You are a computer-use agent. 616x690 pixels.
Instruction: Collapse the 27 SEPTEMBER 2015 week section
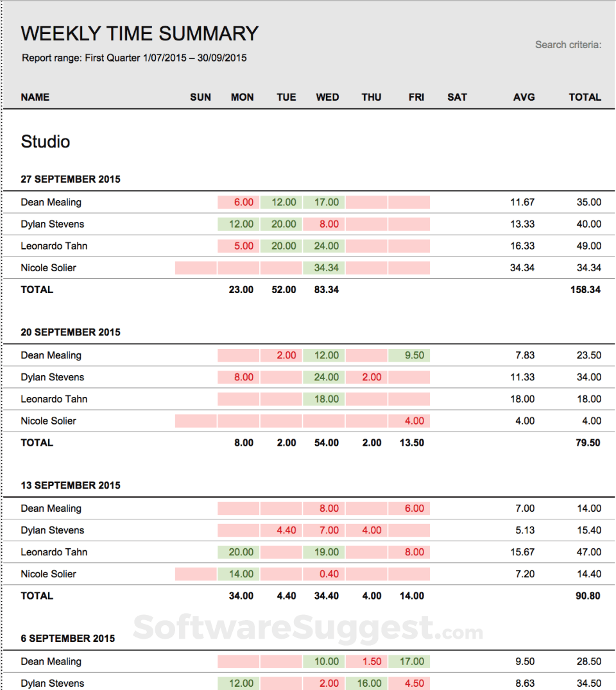[x=71, y=179]
